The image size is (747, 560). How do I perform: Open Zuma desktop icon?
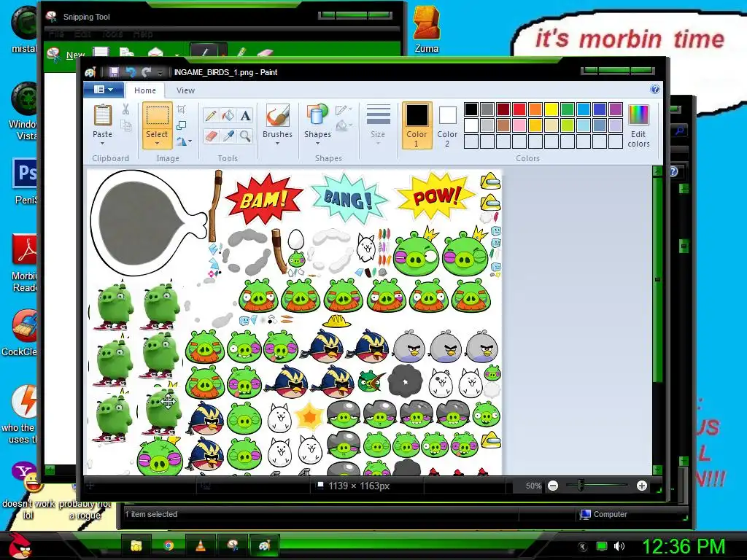(x=426, y=29)
